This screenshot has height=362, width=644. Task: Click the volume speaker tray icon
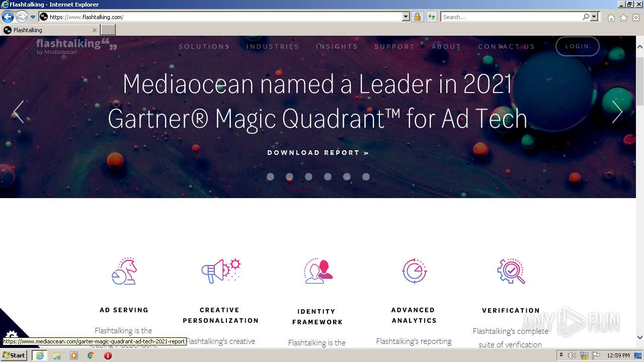572,355
